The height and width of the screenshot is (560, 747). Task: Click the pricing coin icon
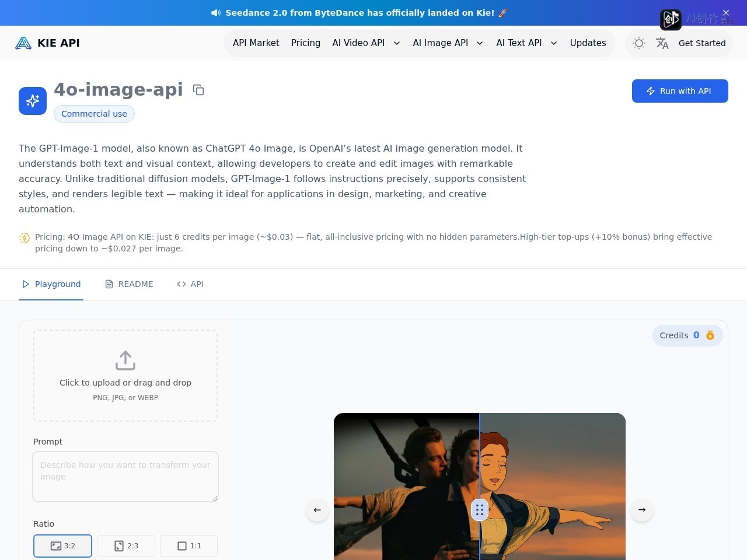[25, 237]
